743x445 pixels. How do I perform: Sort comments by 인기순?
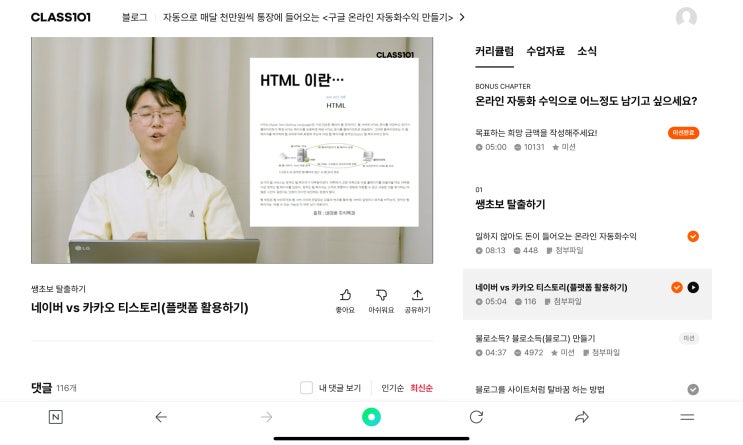(x=392, y=388)
